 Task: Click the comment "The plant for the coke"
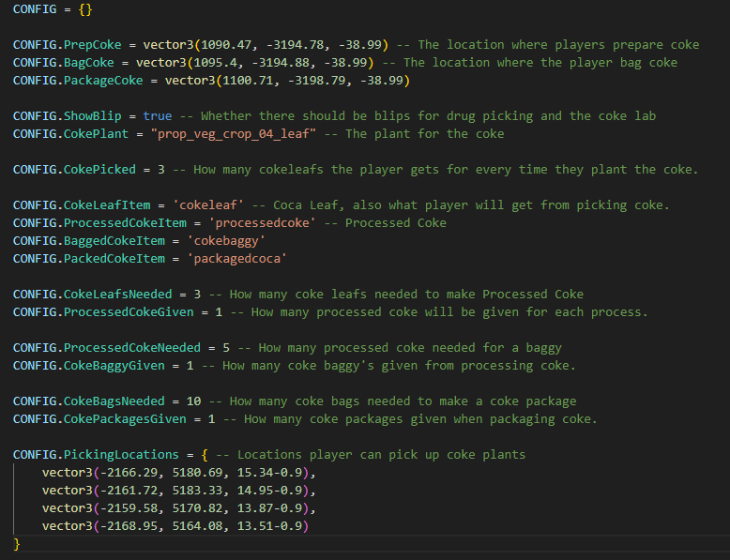point(424,134)
